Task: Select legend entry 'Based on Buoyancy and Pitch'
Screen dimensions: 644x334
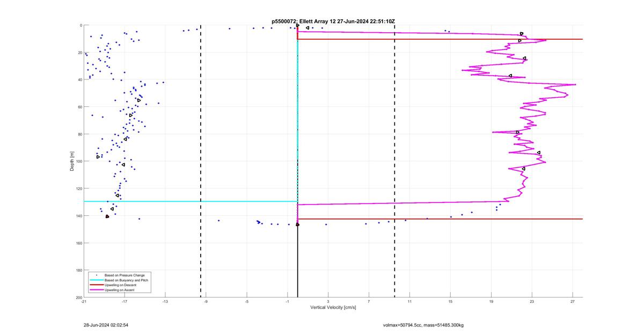Action: 127,280
